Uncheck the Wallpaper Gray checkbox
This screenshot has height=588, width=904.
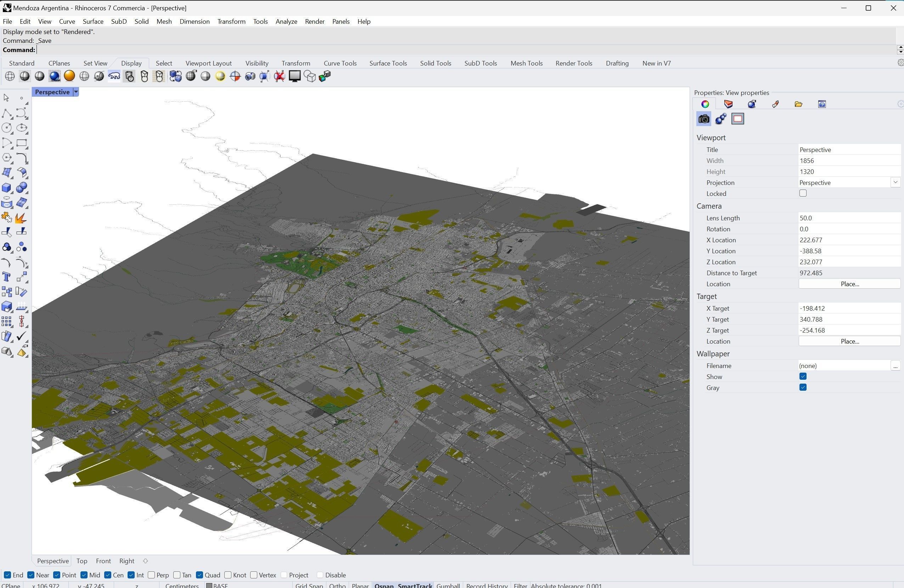[803, 388]
